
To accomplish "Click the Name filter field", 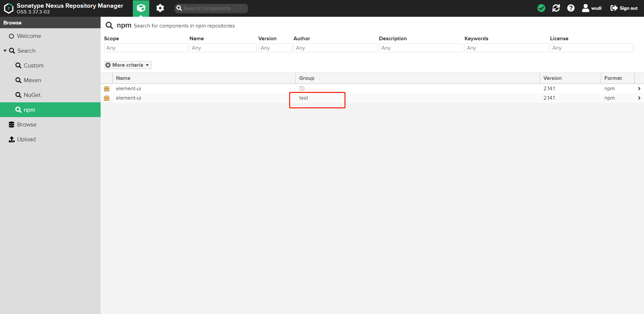I will pyautogui.click(x=223, y=48).
